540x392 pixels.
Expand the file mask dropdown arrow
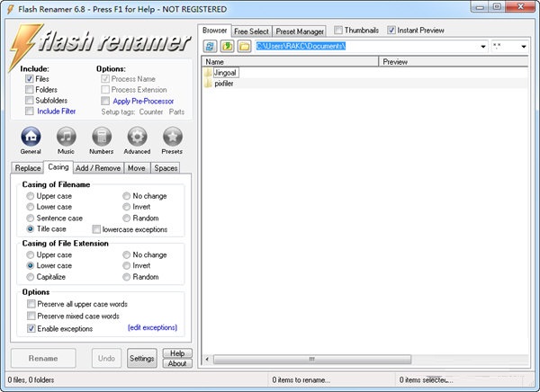(524, 46)
